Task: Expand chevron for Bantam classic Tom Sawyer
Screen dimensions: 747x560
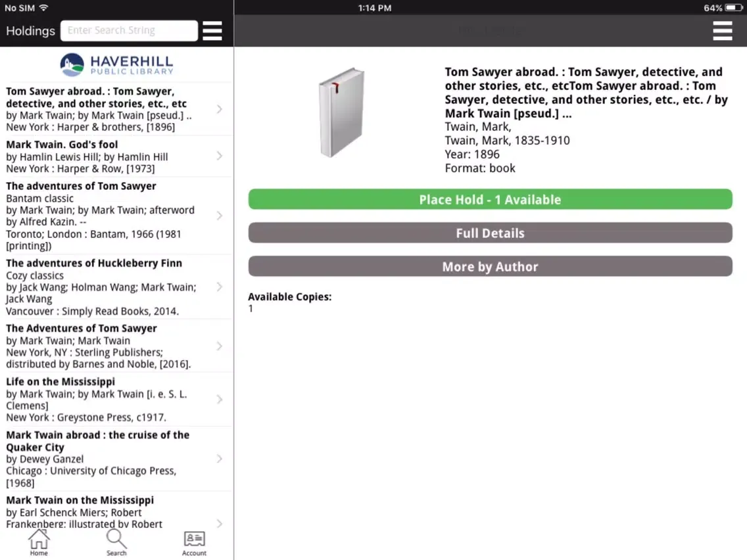Action: tap(219, 216)
